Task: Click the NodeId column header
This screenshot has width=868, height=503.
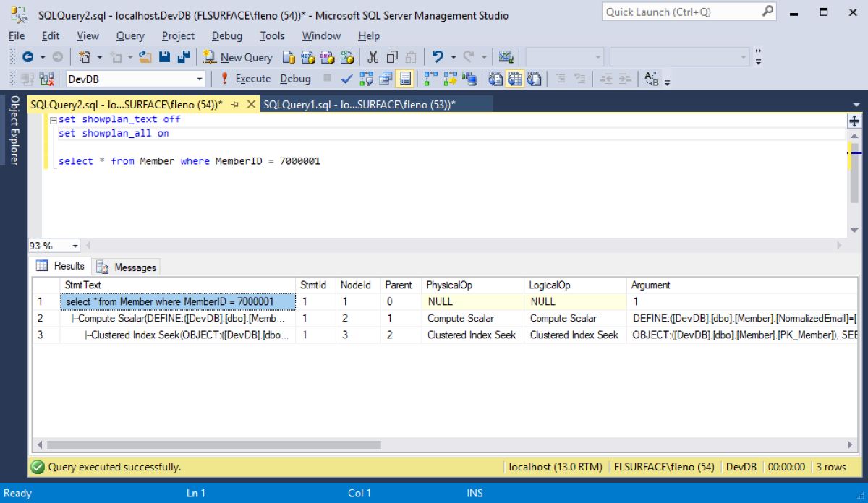Action: point(358,285)
